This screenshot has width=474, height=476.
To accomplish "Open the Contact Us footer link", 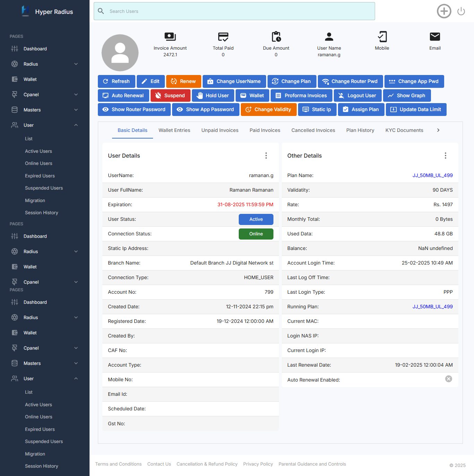I will coord(159,464).
